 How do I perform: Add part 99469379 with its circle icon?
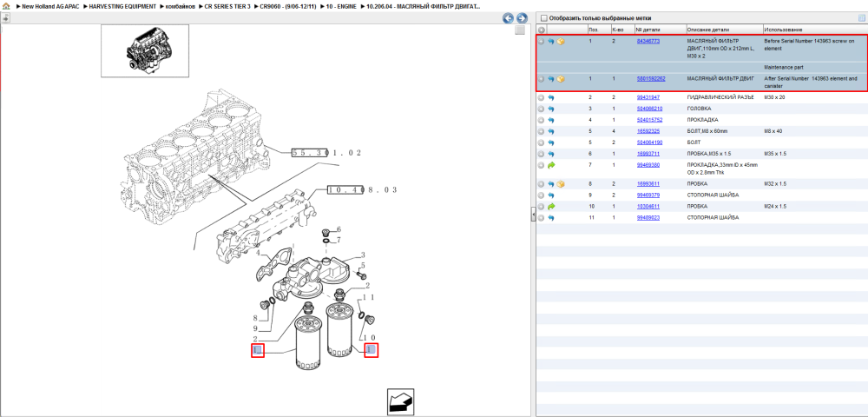coord(542,195)
